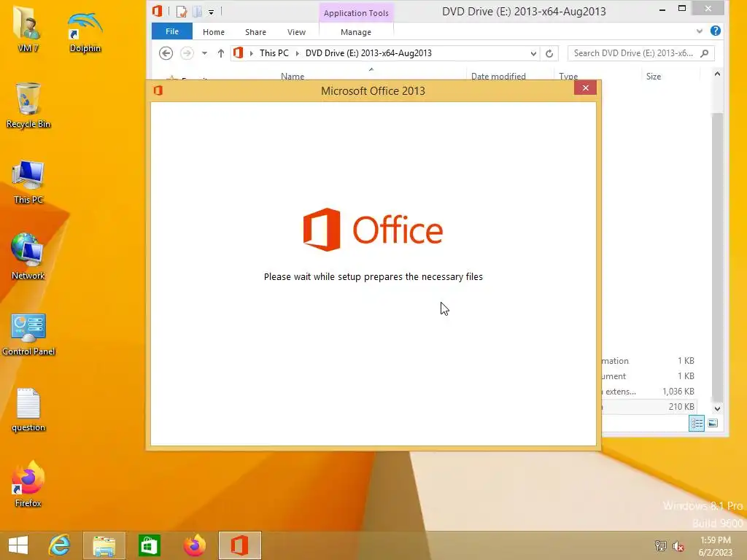747x560 pixels.
Task: Select the Firefox desktop shortcut
Action: pos(28,484)
